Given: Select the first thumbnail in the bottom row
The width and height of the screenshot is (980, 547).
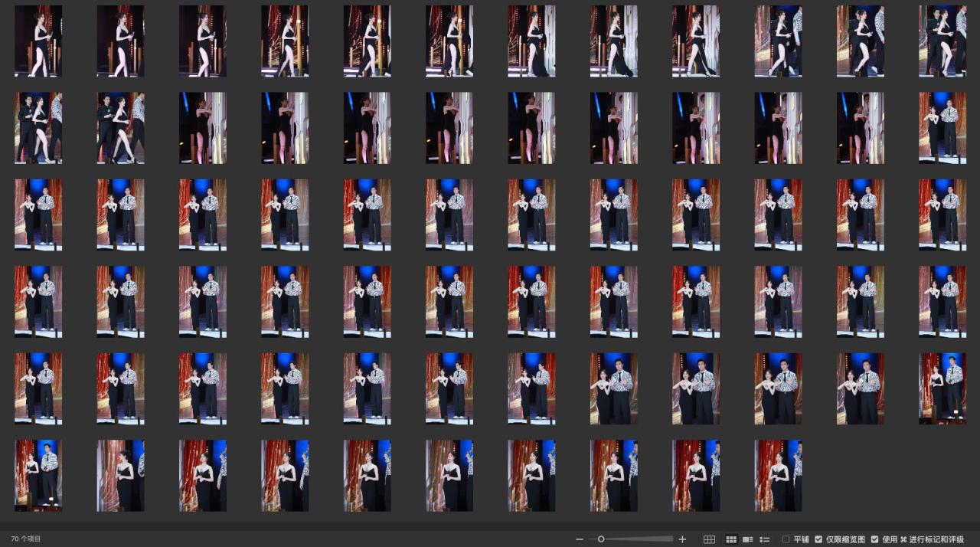Looking at the screenshot, I should click(x=38, y=476).
